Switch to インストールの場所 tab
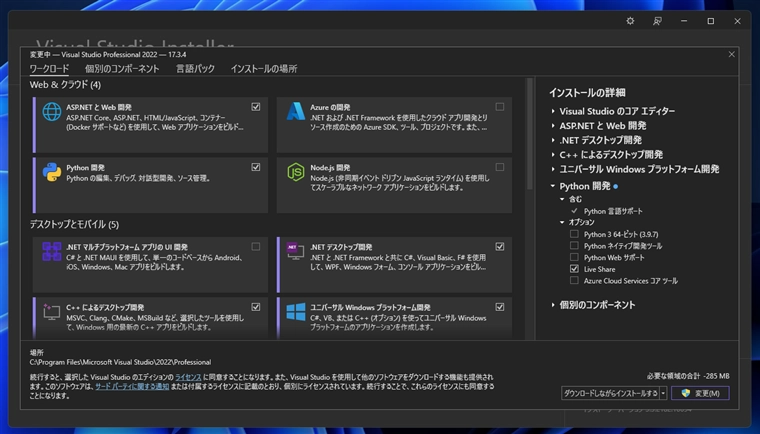760x434 pixels. click(x=264, y=69)
